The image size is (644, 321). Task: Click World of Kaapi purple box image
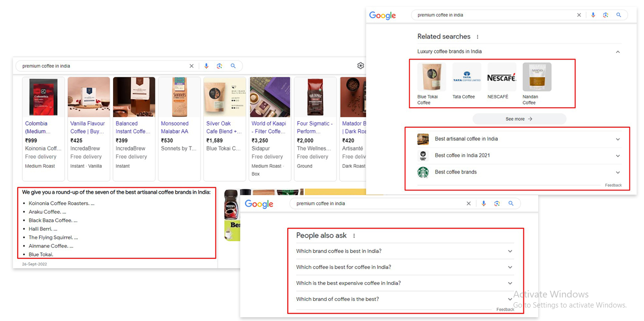point(270,97)
